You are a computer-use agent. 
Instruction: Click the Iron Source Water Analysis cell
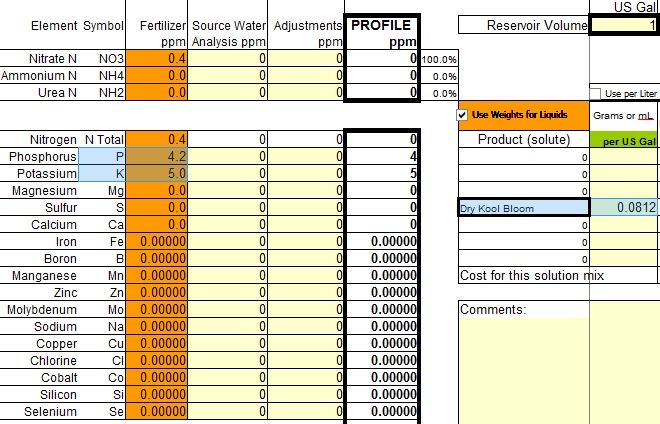click(227, 241)
